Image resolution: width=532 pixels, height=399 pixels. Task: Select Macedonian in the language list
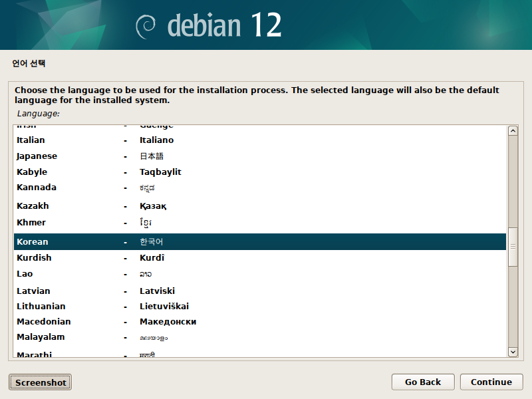tap(260, 322)
